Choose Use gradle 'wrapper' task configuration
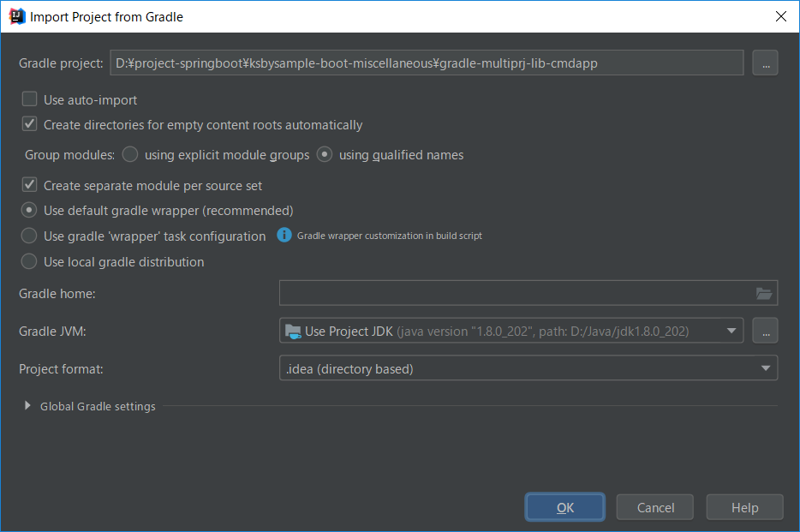The image size is (800, 532). (x=29, y=236)
